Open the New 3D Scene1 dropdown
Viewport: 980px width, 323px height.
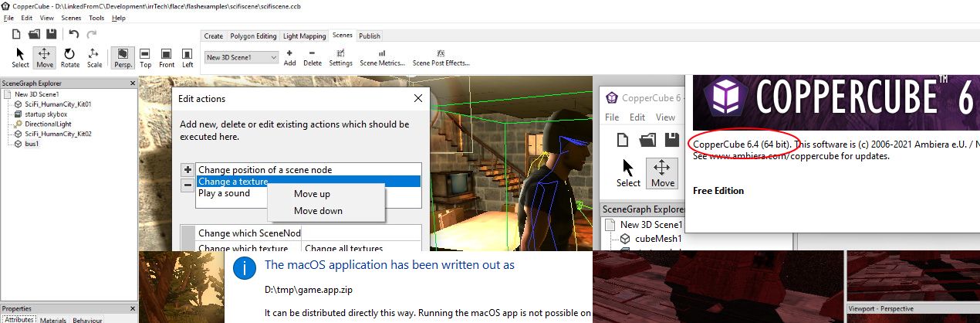coord(242,57)
